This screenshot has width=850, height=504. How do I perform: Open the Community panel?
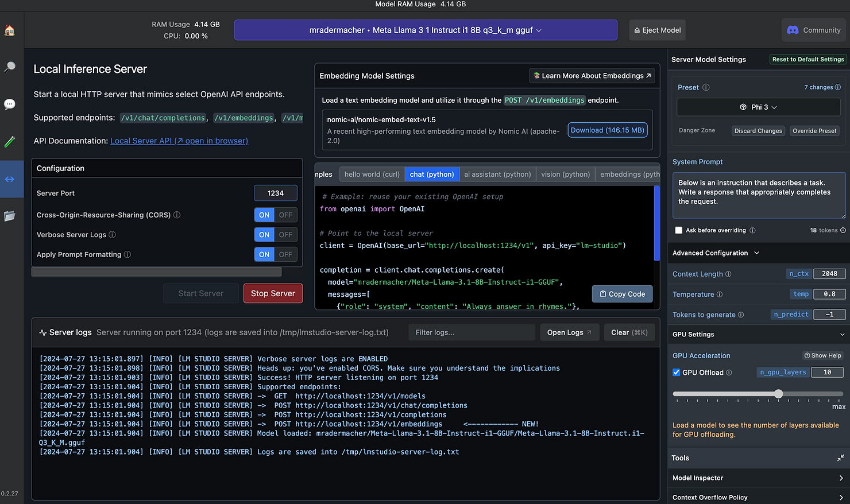(x=813, y=30)
